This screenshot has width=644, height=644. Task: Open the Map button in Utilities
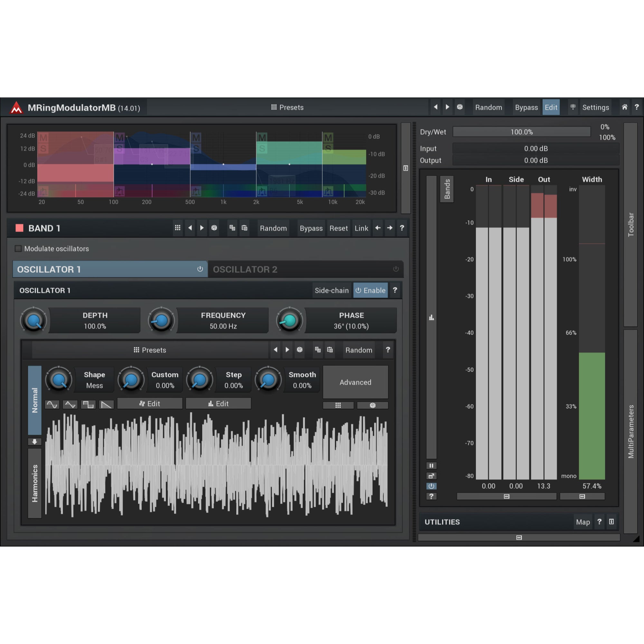[x=583, y=522]
